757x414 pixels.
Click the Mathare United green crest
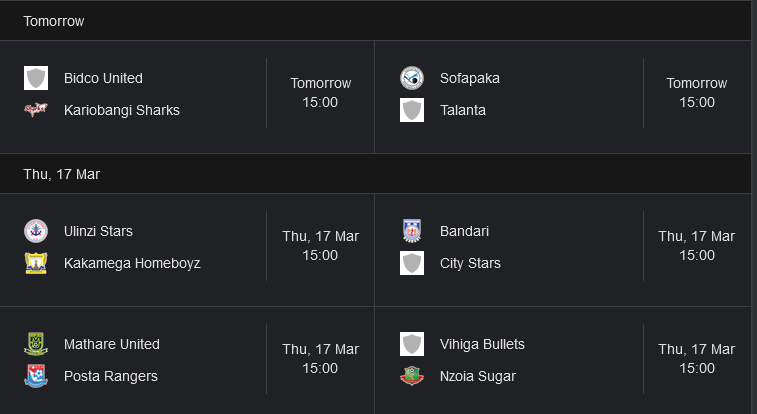pos(36,344)
